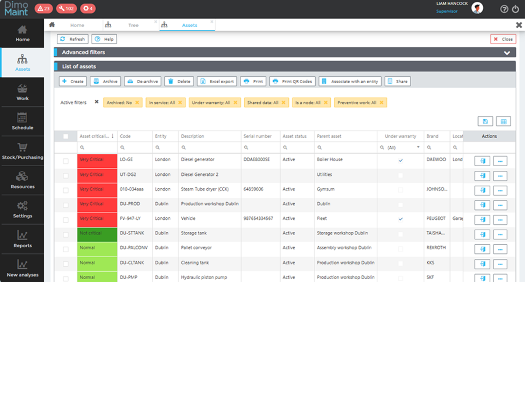
Task: Open the help question mark icon
Action: 504,9
